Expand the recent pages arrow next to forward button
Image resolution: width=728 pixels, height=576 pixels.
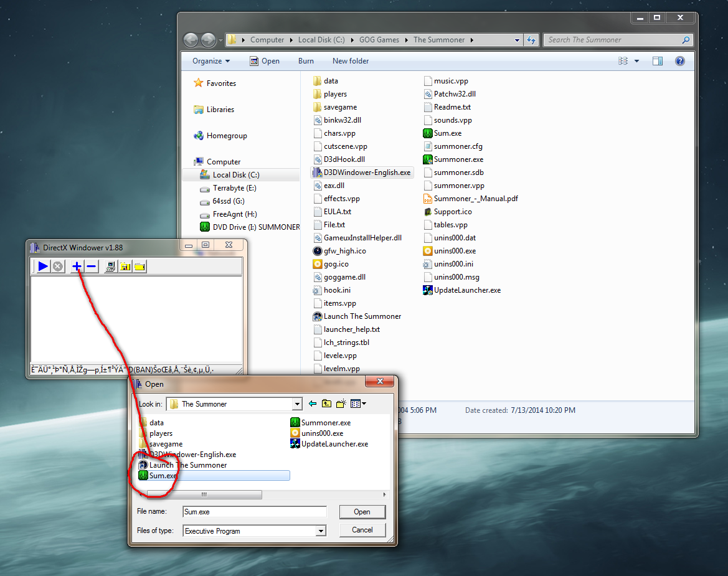click(x=220, y=40)
